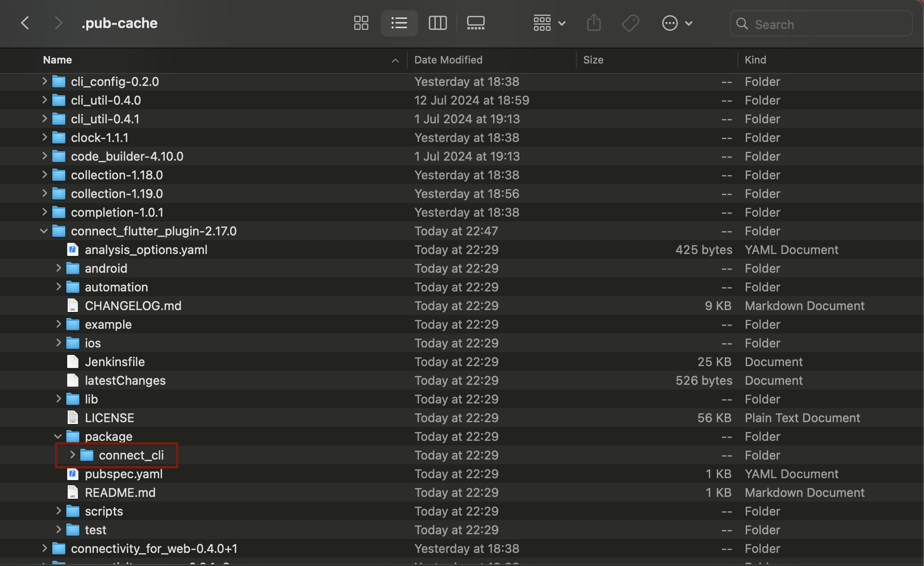Click the connectivity_for_web-0.4.0+1 folder icon

pyautogui.click(x=59, y=548)
